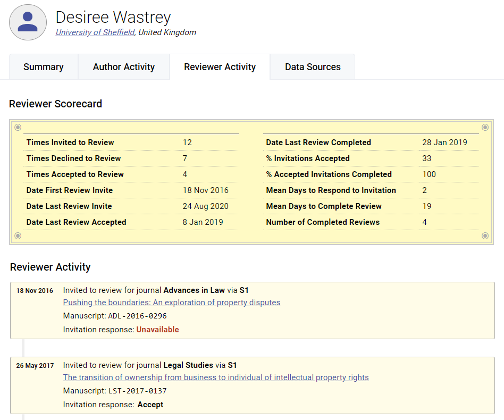Switch to the Author Activity tab
The image size is (504, 420).
pos(124,67)
